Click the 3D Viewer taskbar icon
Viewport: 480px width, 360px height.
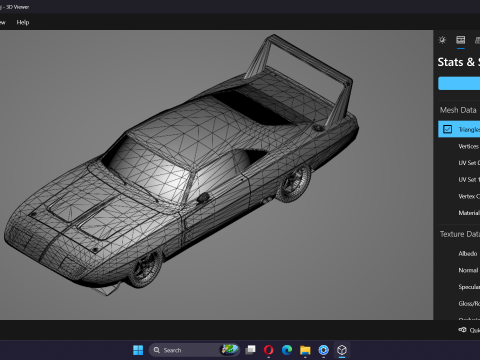click(x=342, y=350)
